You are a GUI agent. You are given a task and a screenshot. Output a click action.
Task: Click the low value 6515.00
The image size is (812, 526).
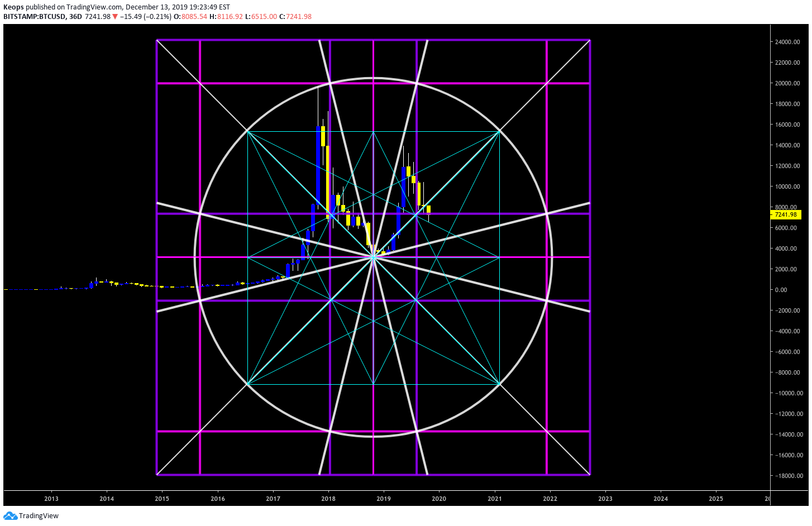[x=264, y=17]
